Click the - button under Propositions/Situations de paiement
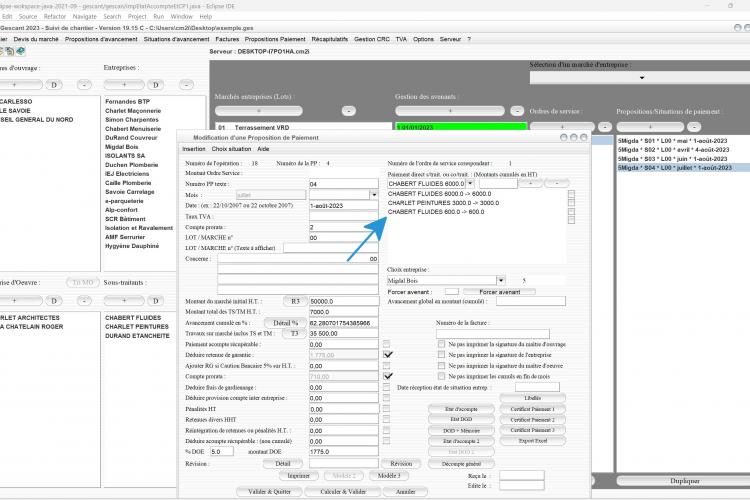Image resolution: width=750 pixels, height=500 pixels. click(x=694, y=127)
